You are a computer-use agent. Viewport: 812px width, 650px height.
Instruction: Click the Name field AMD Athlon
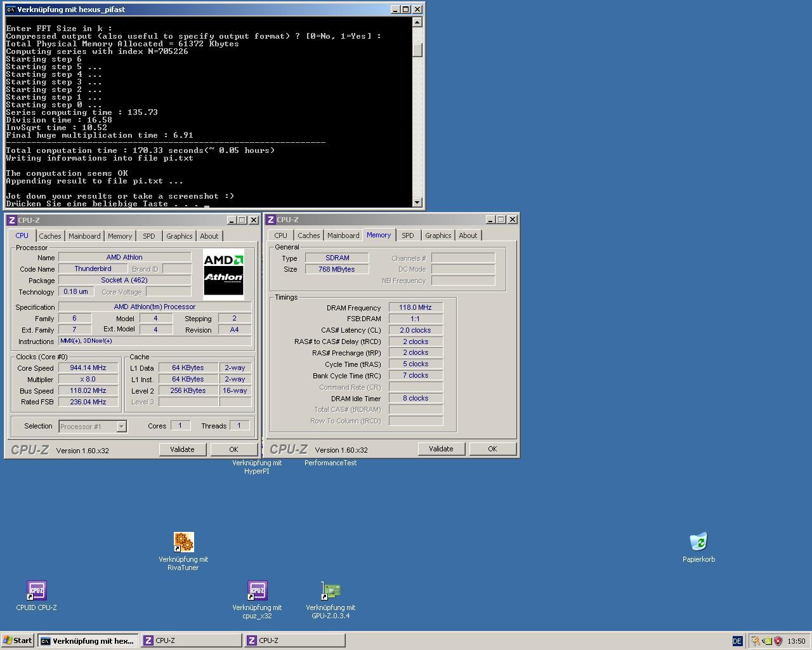point(125,258)
